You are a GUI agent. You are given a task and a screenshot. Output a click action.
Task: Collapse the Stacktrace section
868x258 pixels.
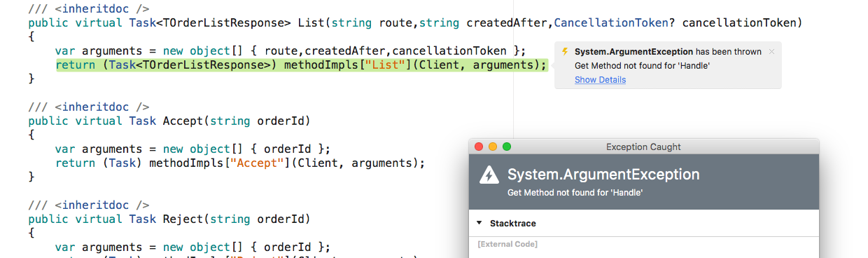[479, 223]
